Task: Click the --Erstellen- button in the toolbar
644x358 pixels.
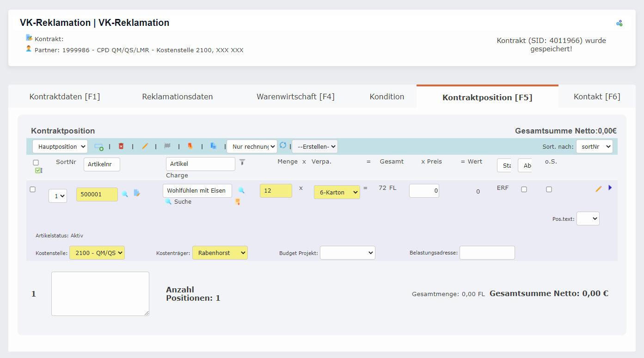Action: click(315, 146)
